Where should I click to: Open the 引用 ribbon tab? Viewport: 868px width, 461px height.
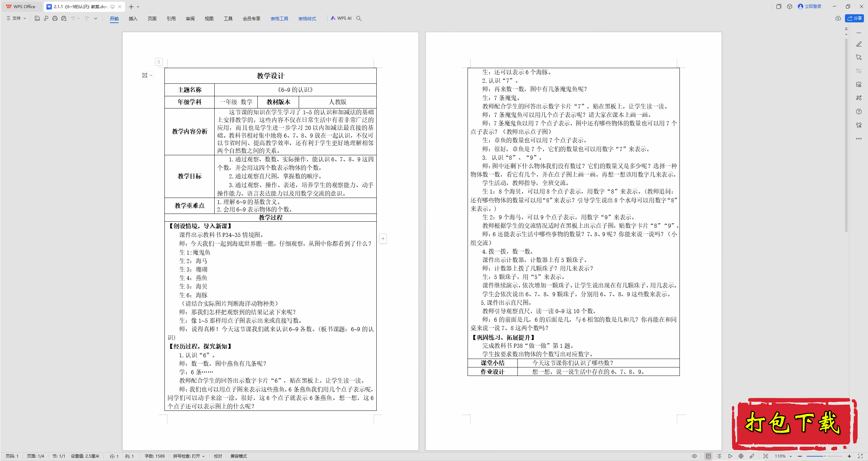pyautogui.click(x=171, y=19)
